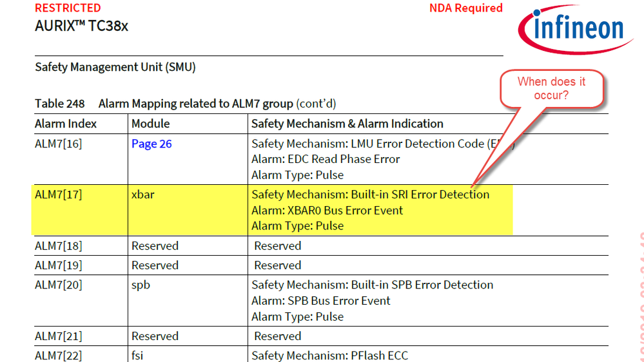Click 'Reserved' module cell in ALM7[19] row

tap(155, 265)
